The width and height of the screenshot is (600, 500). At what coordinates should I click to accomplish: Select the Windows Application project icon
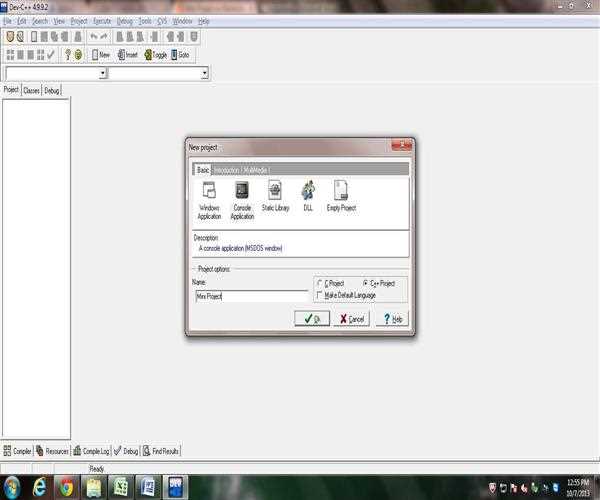click(209, 191)
